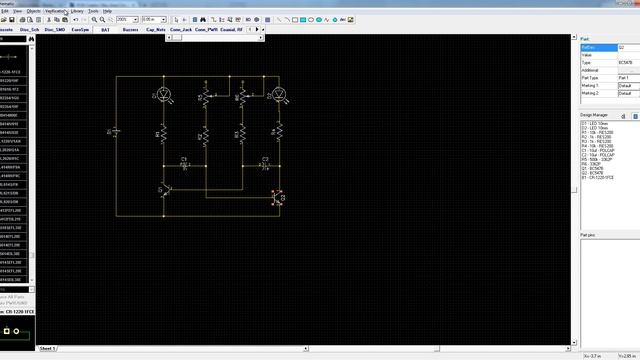
Task: Select the Place Wire tool
Action: pyautogui.click(x=213, y=20)
